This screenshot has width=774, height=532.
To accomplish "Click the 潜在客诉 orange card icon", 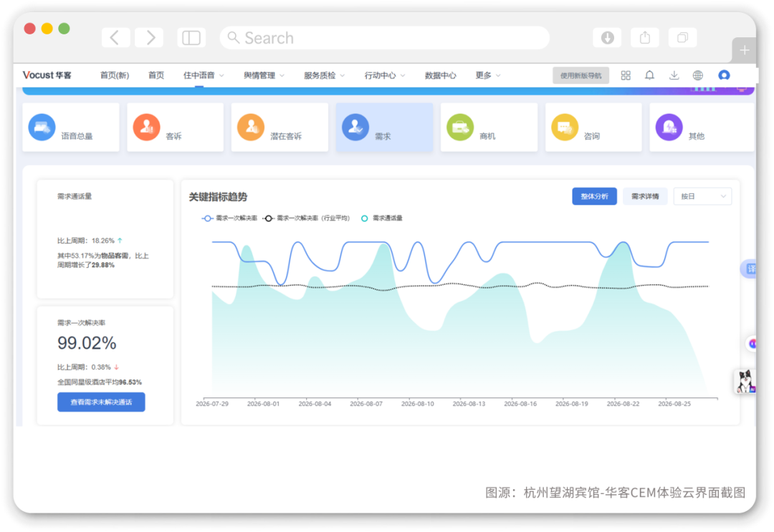I will click(x=251, y=127).
